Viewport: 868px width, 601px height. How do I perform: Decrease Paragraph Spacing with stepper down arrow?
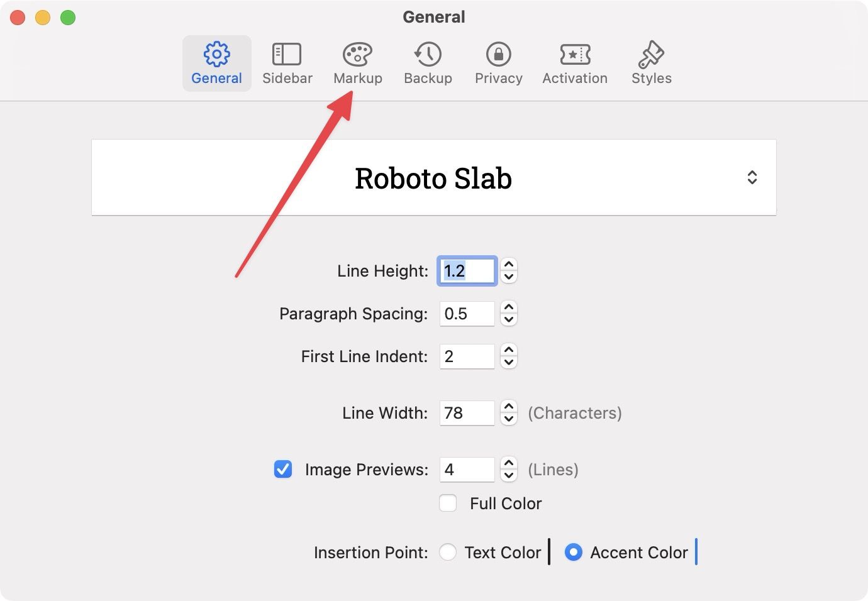pos(509,319)
